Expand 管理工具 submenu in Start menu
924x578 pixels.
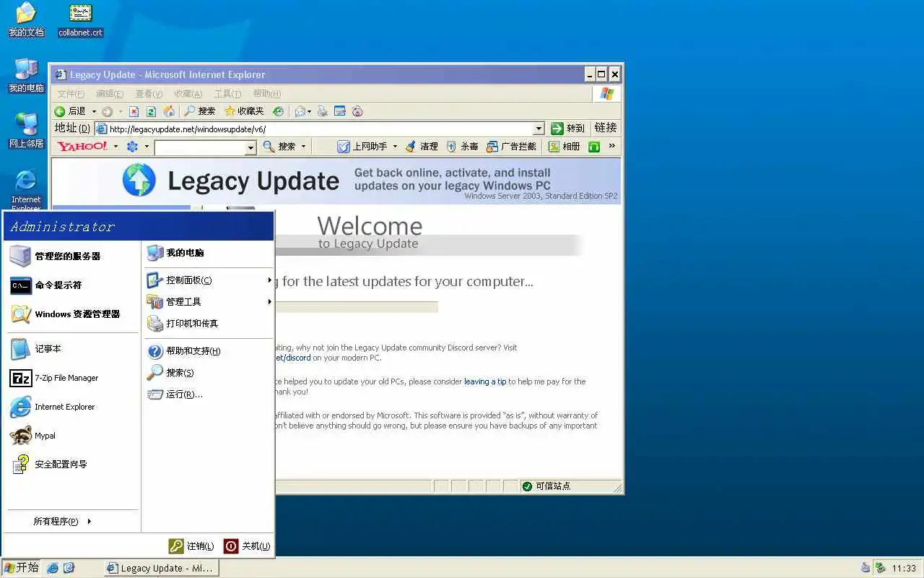pos(209,302)
